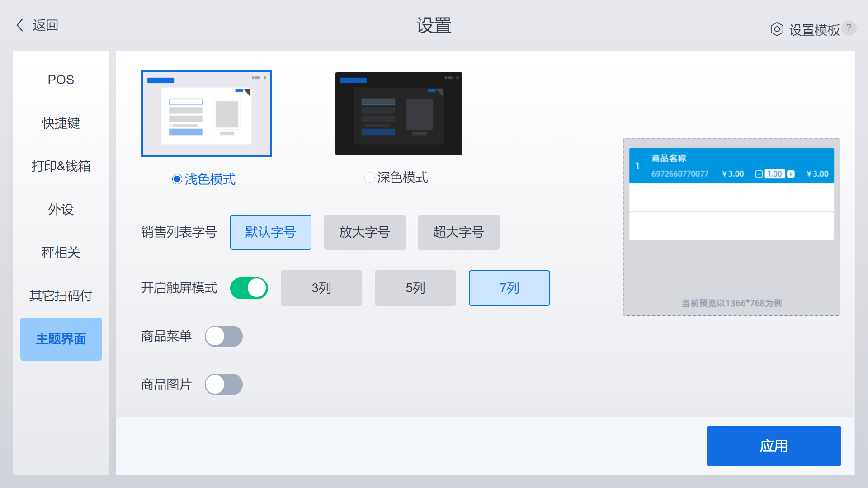Image resolution: width=868 pixels, height=488 pixels.
Task: Enable the 商品菜单 toggle
Action: pos(224,337)
